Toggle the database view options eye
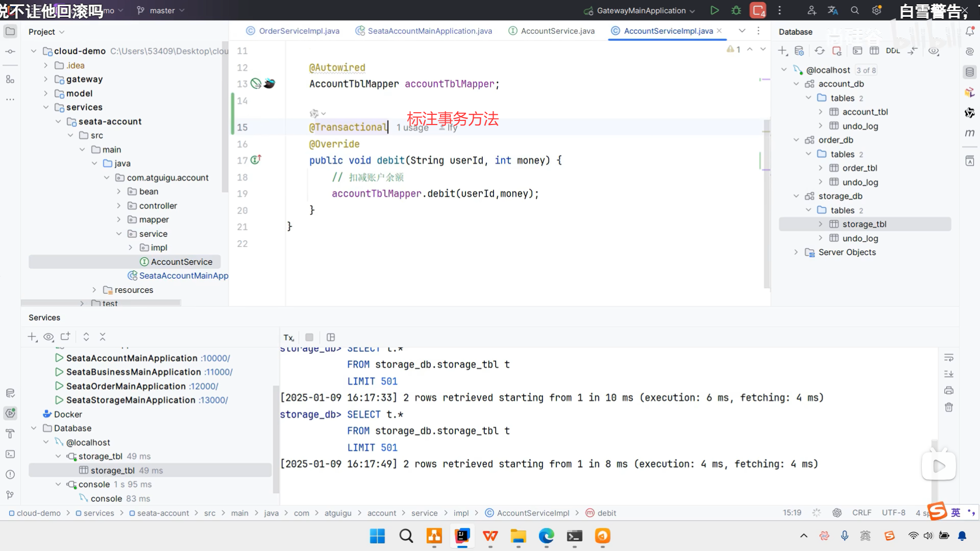Screen dimensions: 980x551 coord(934,51)
